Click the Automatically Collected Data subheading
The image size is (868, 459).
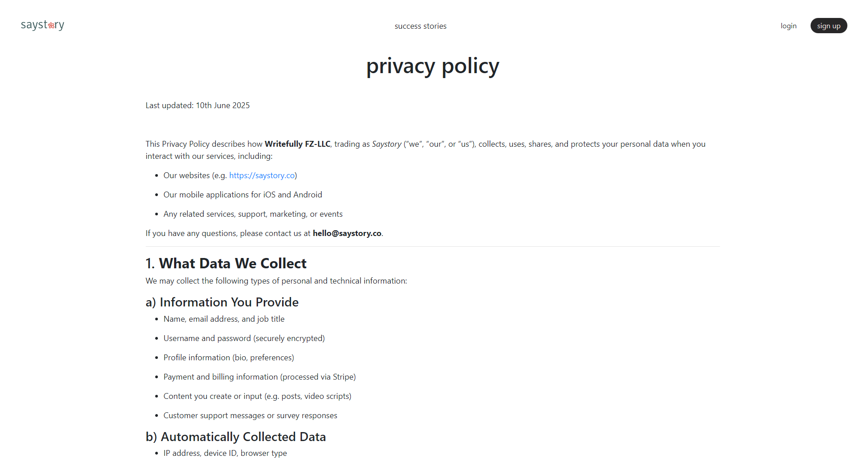(x=236, y=437)
